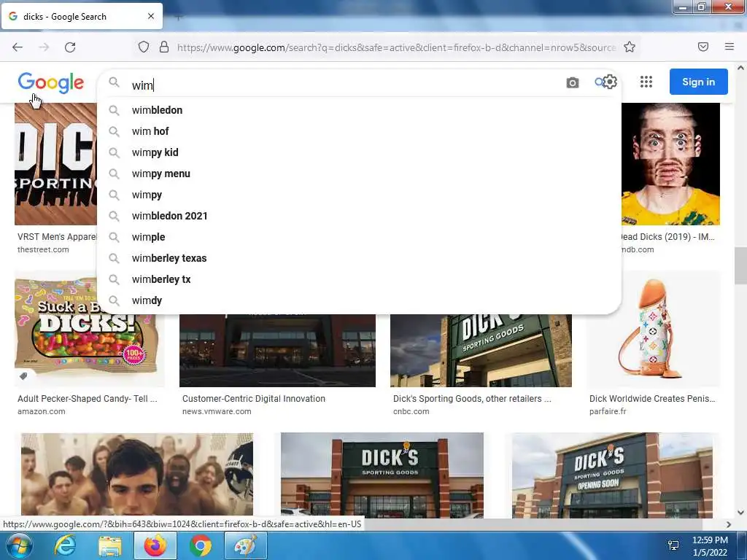Switch to dicks - Google Search tab
Viewport: 747px width, 560px height.
[x=82, y=17]
